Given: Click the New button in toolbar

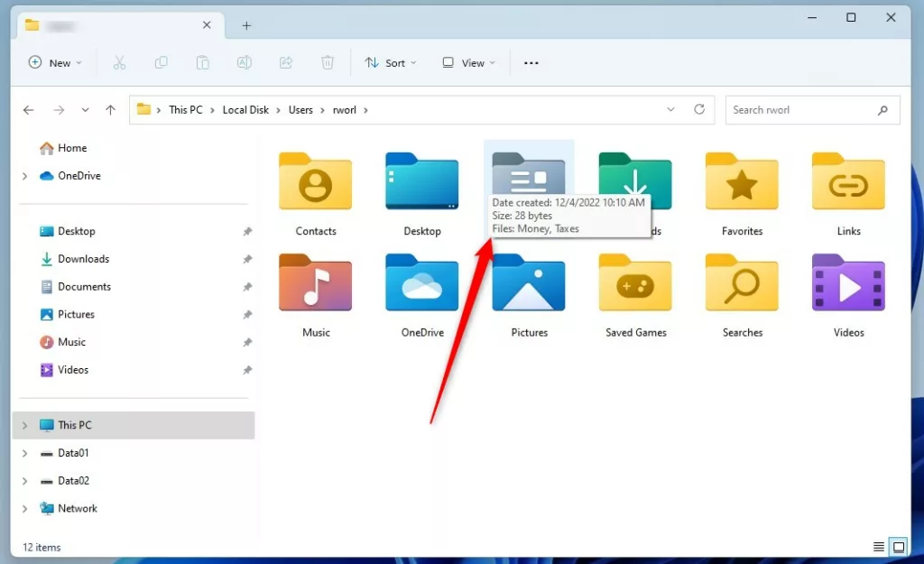Looking at the screenshot, I should pos(54,63).
